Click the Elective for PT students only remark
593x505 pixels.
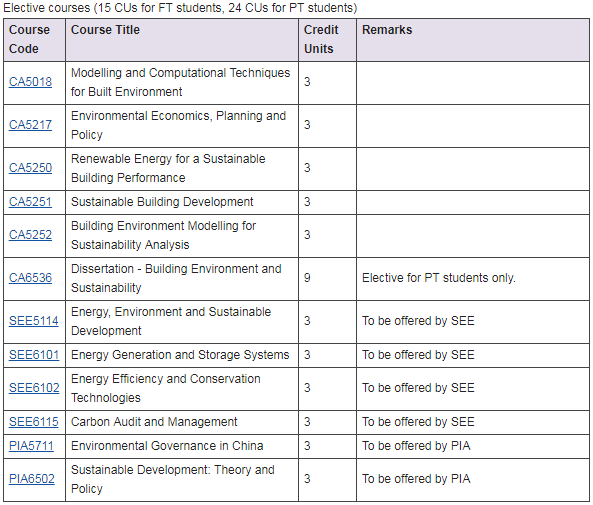pyautogui.click(x=439, y=278)
